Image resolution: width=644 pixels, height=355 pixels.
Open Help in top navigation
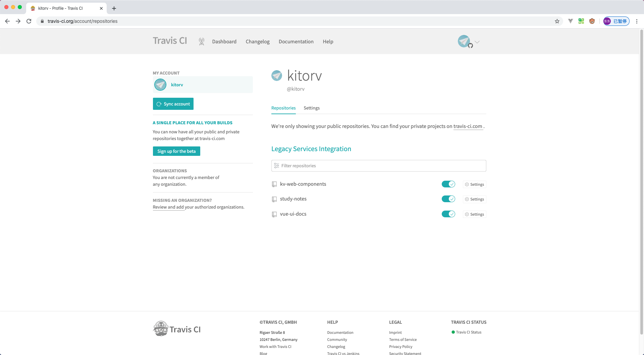pyautogui.click(x=328, y=42)
